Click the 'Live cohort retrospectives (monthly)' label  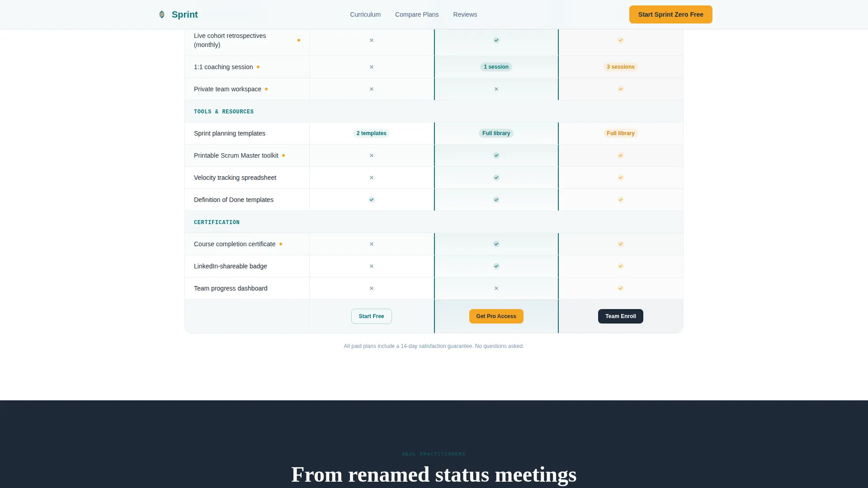[x=230, y=40]
